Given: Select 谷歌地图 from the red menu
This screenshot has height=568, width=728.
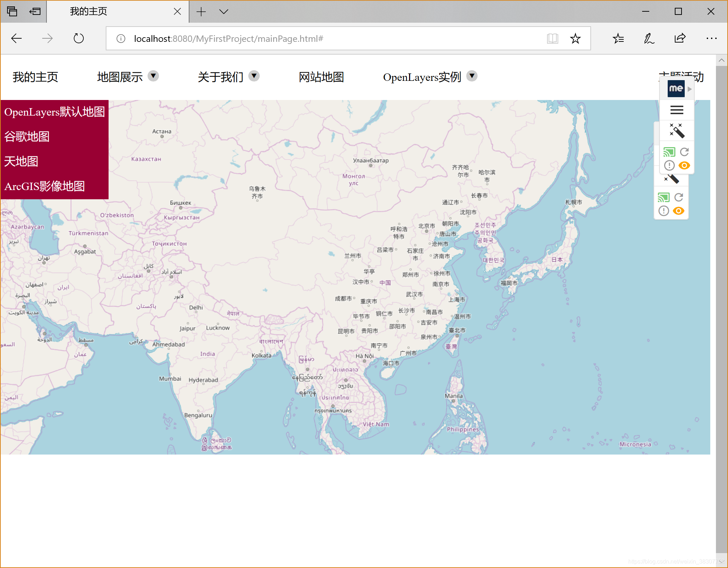Looking at the screenshot, I should [x=27, y=137].
